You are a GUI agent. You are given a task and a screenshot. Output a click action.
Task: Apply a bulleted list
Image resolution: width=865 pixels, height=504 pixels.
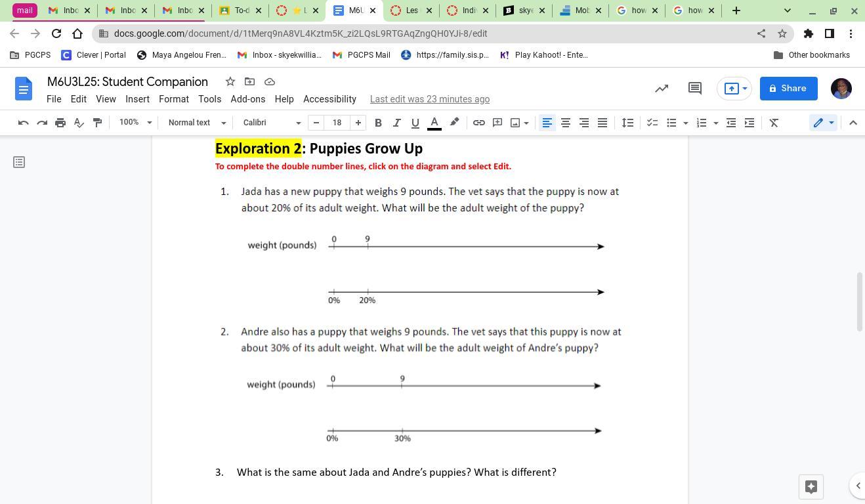[671, 123]
